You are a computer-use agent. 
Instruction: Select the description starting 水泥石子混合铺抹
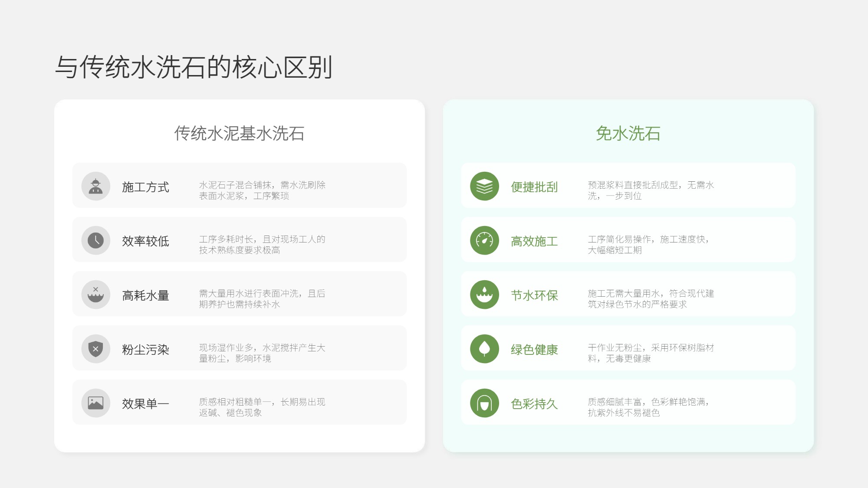[262, 190]
